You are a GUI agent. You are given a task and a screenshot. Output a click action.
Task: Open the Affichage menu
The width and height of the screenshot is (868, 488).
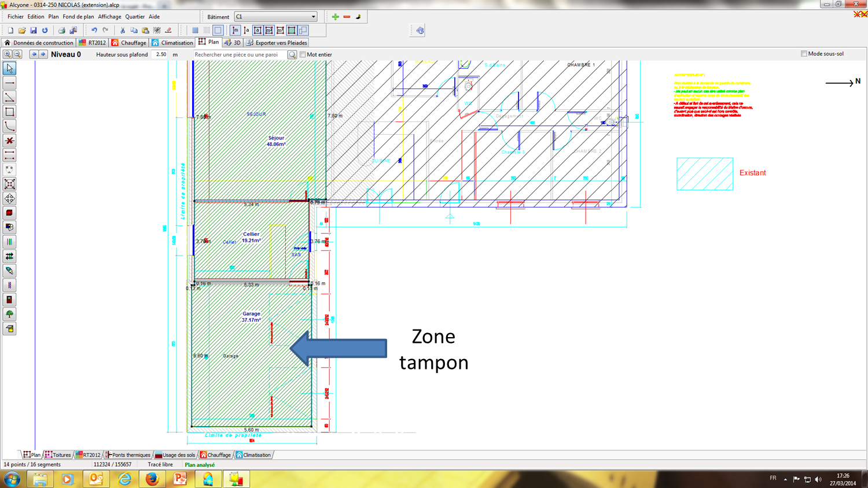point(109,17)
